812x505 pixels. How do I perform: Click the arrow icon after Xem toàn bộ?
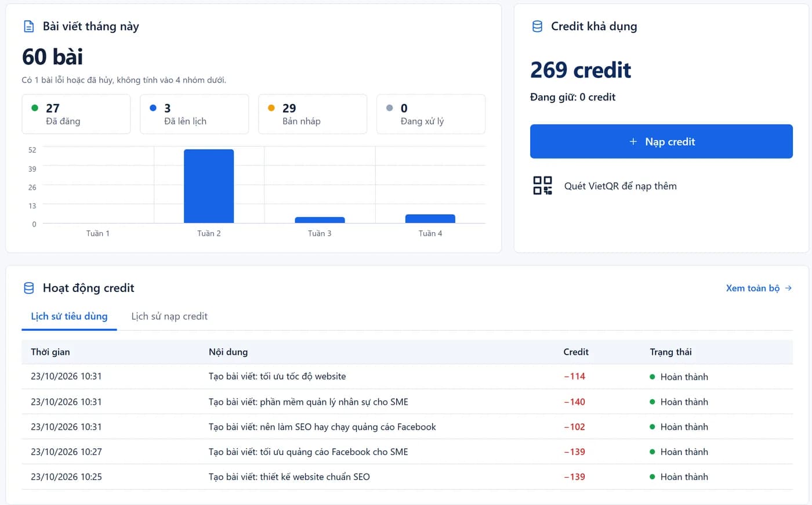(x=788, y=288)
